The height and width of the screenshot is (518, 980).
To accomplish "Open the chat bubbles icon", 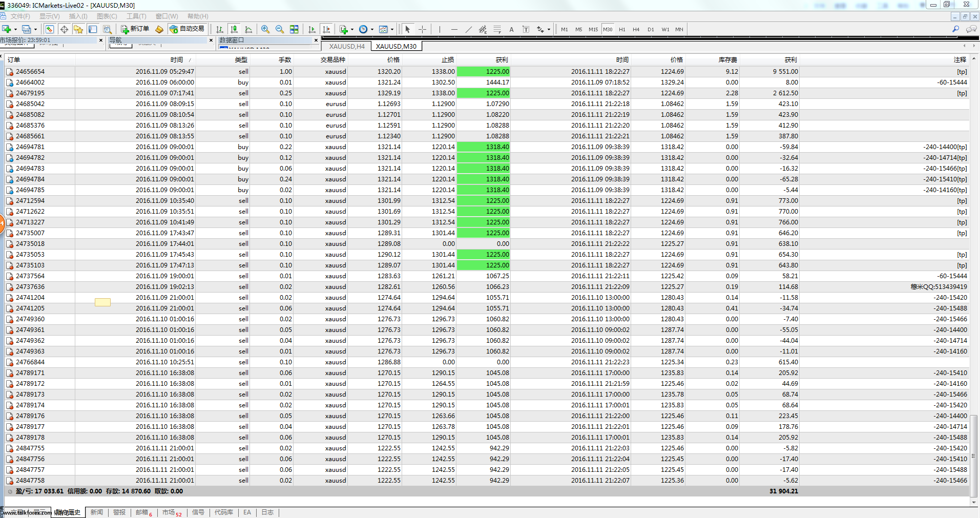I will pyautogui.click(x=971, y=29).
